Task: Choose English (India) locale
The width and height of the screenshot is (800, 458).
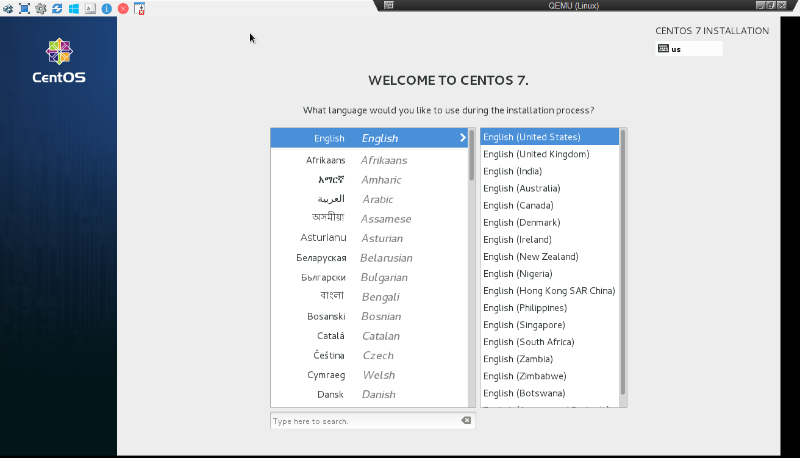Action: coord(549,171)
